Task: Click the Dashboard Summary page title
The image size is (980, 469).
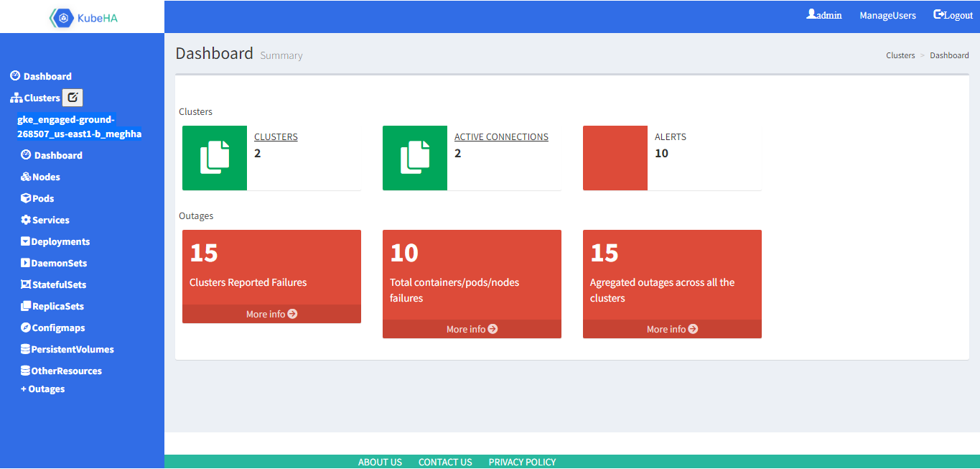Action: pyautogui.click(x=239, y=54)
